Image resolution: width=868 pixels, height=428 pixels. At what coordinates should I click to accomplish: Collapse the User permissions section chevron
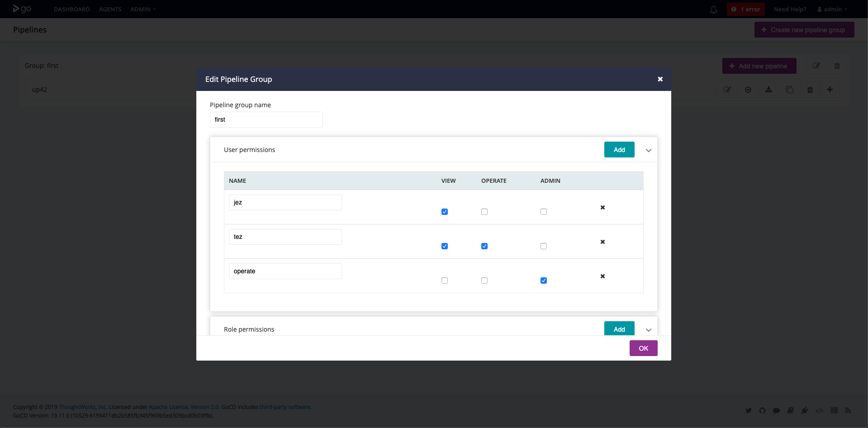coord(649,150)
